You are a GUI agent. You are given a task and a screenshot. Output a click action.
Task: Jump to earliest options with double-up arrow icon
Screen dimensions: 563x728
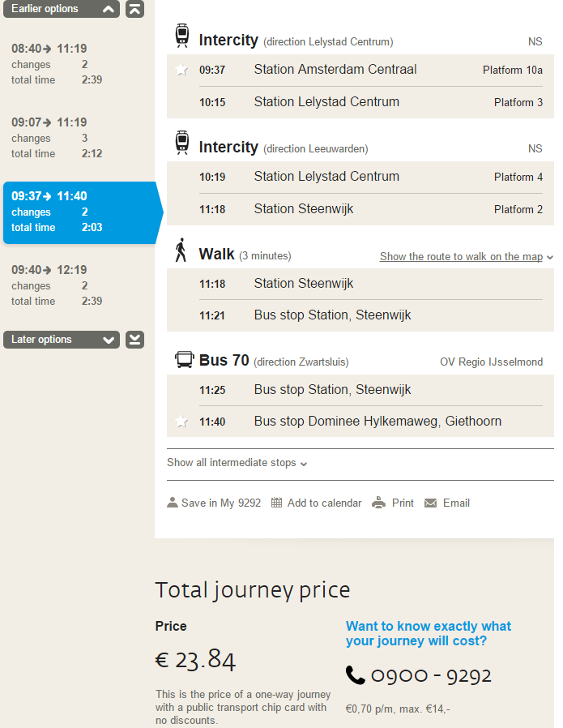pos(134,9)
